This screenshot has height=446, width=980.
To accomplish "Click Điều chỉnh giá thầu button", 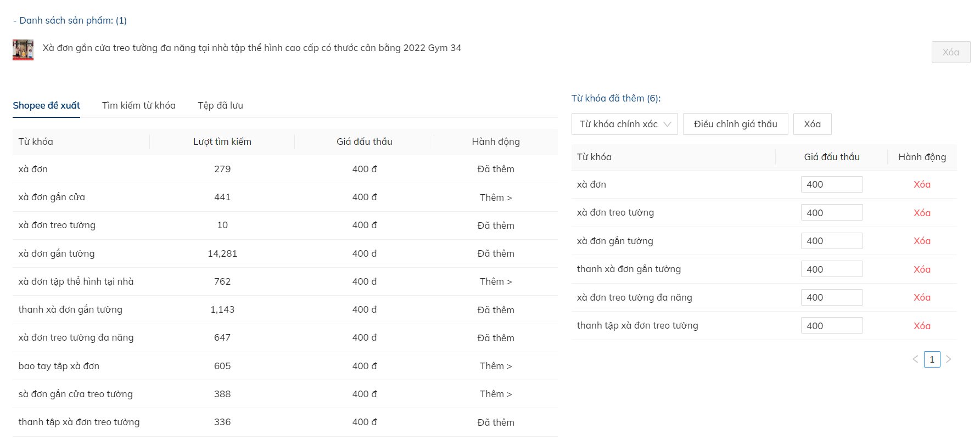I will click(x=735, y=124).
